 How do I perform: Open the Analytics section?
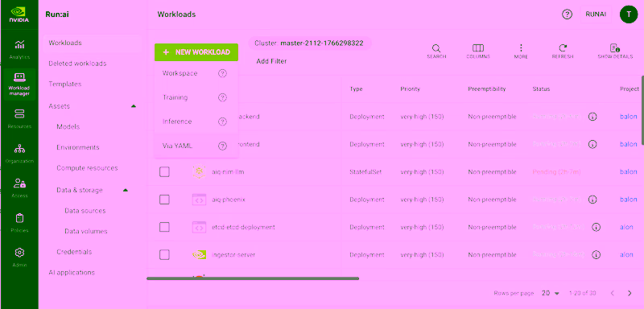pyautogui.click(x=19, y=49)
